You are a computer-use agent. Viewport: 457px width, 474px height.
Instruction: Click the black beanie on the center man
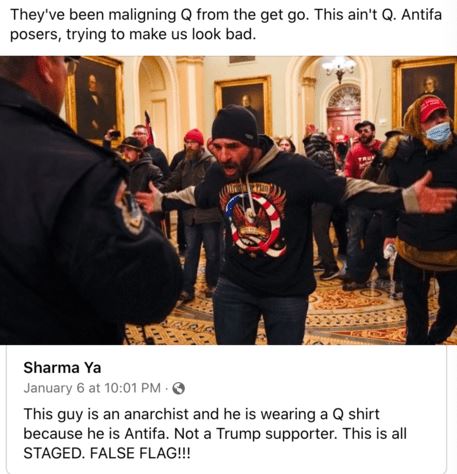[235, 125]
